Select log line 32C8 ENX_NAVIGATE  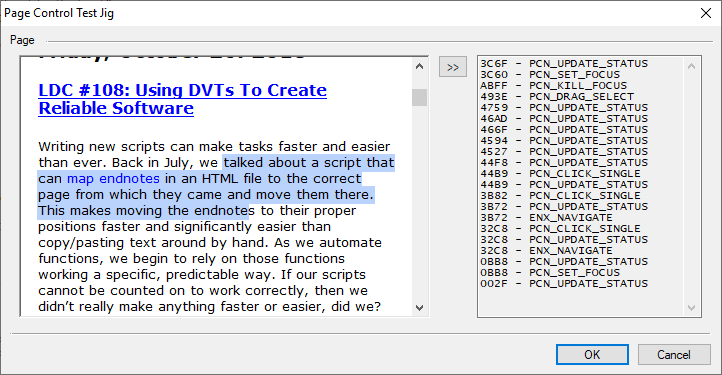pos(547,251)
